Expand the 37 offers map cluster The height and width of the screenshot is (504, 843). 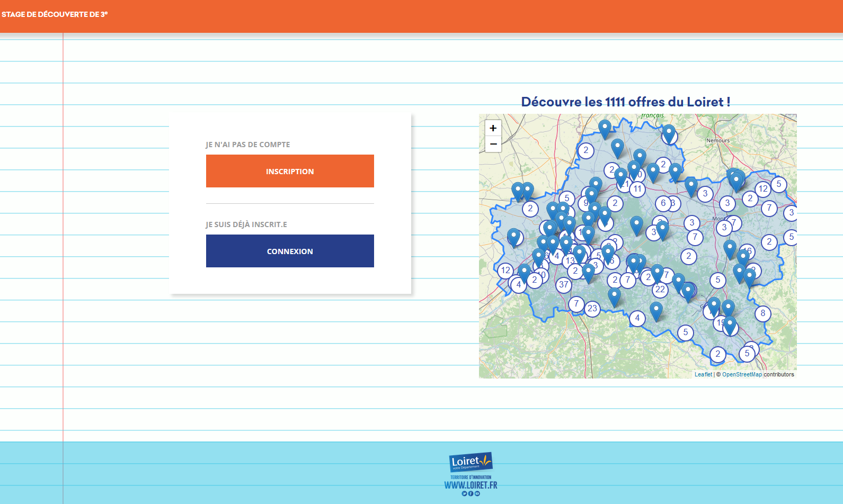pyautogui.click(x=564, y=285)
